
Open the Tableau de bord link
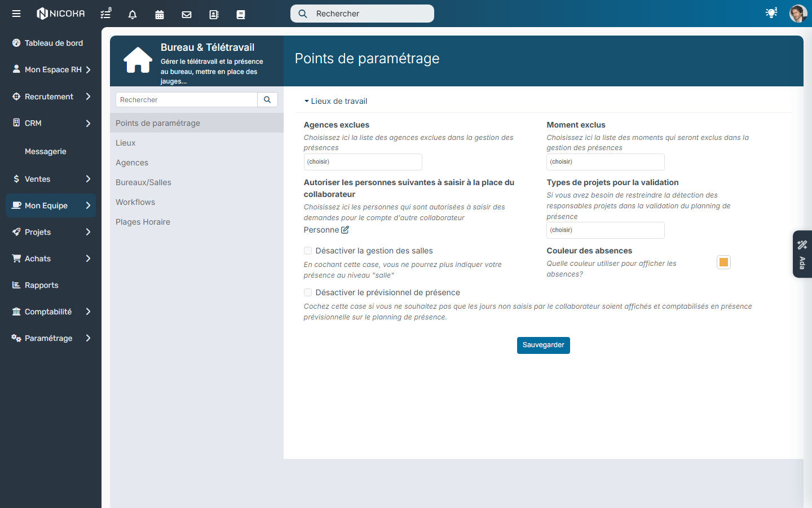54,43
